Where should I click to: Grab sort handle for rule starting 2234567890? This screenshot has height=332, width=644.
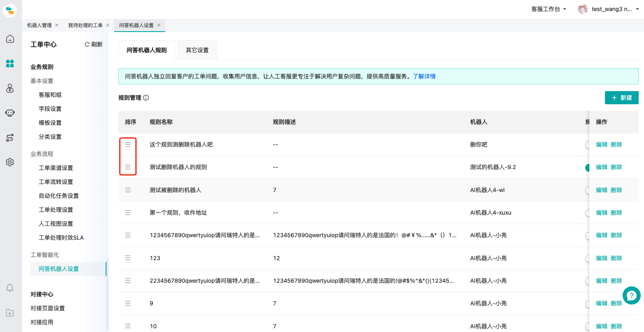(128, 281)
